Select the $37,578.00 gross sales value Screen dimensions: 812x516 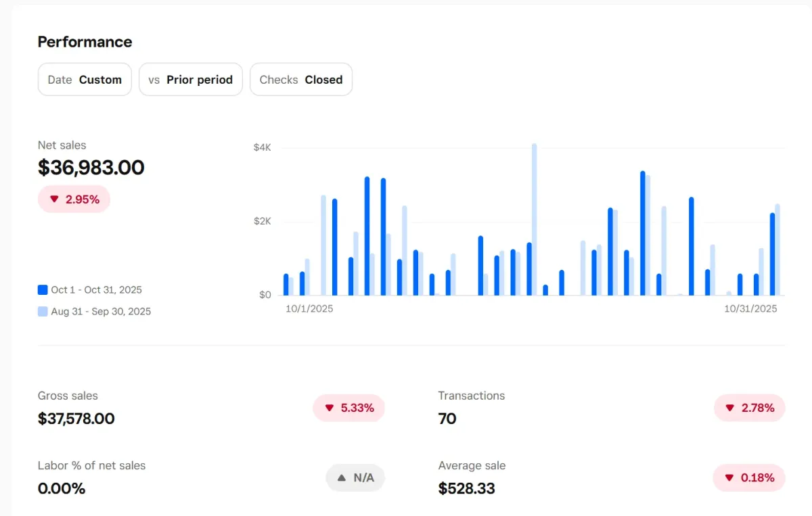coord(76,419)
